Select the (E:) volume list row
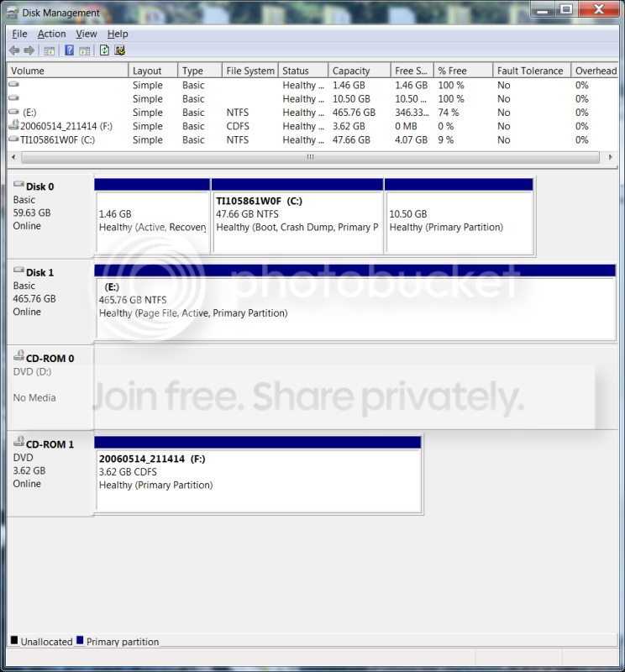Viewport: 625px width, 672px height. 312,113
